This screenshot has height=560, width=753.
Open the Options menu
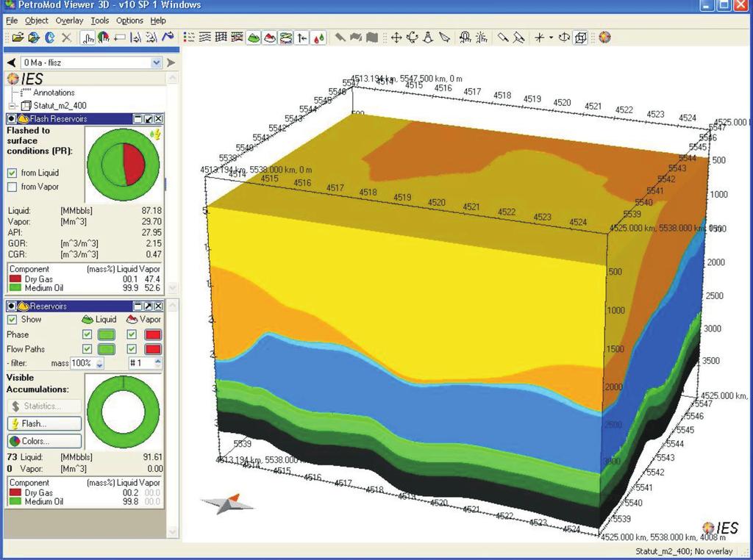point(129,21)
